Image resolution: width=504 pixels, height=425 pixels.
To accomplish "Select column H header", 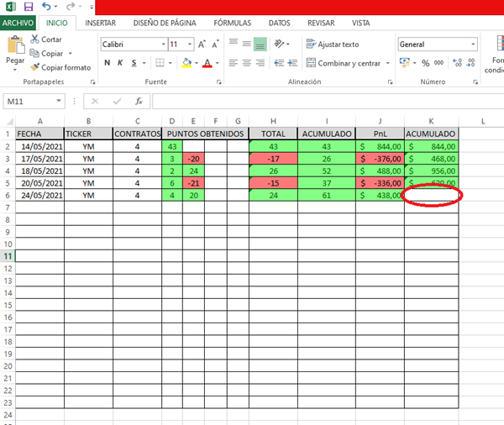I will [x=273, y=121].
